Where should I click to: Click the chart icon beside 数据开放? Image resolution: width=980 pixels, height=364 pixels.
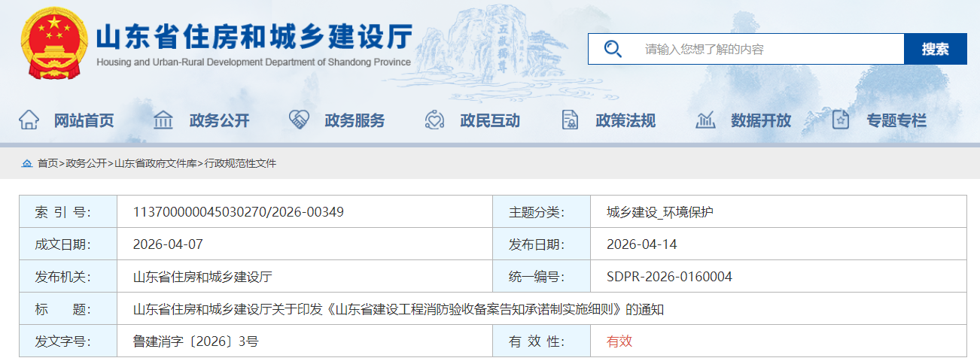point(705,120)
